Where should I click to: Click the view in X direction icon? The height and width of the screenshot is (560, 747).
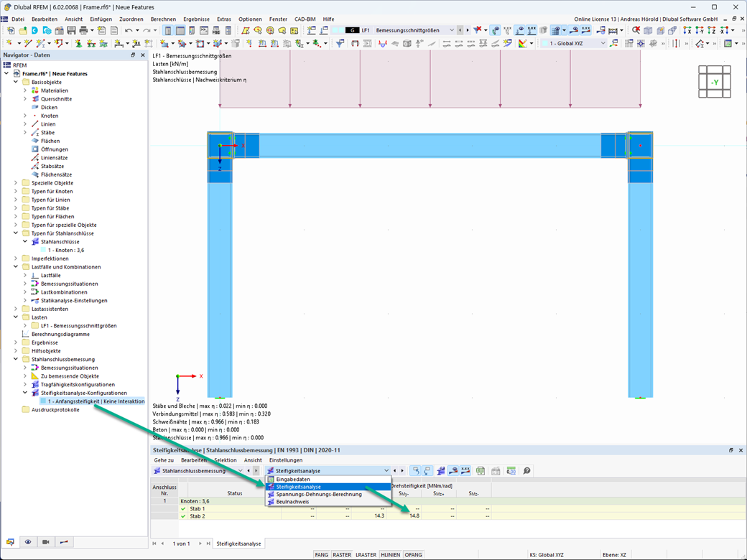point(687,30)
